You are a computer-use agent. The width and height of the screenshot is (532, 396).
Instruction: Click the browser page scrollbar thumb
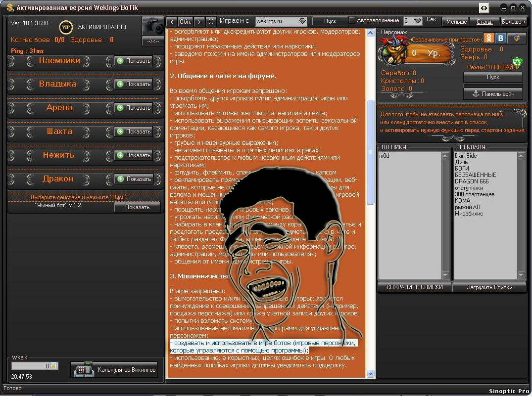370,152
